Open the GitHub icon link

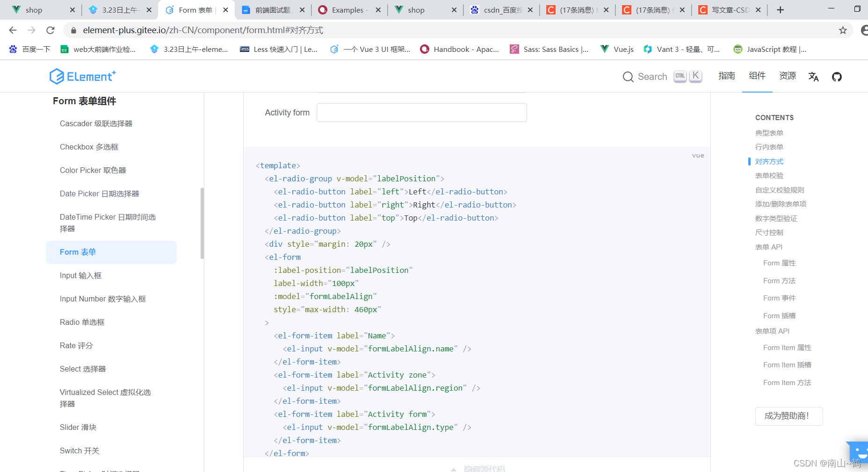click(x=837, y=77)
